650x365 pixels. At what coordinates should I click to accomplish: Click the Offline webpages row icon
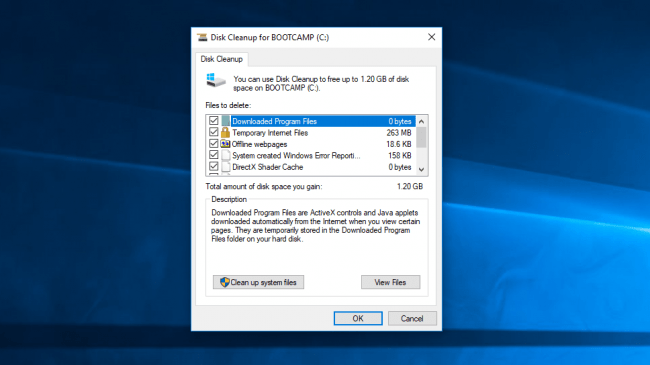coord(226,144)
